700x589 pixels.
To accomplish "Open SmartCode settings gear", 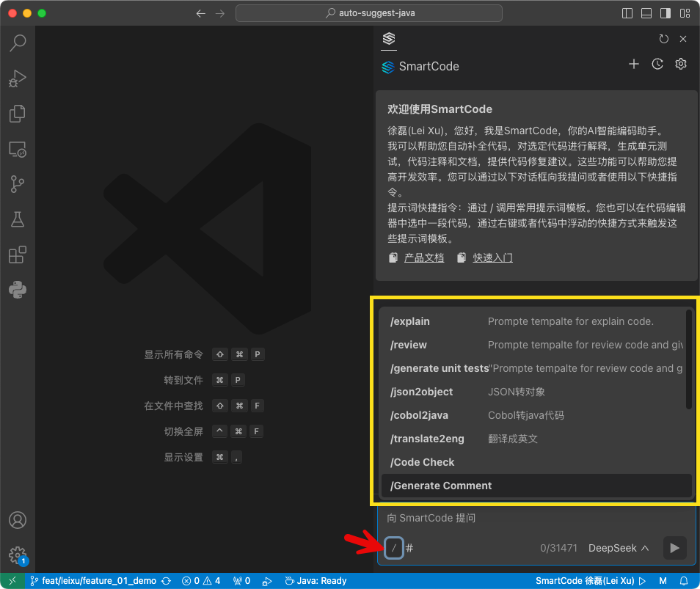I will (681, 65).
